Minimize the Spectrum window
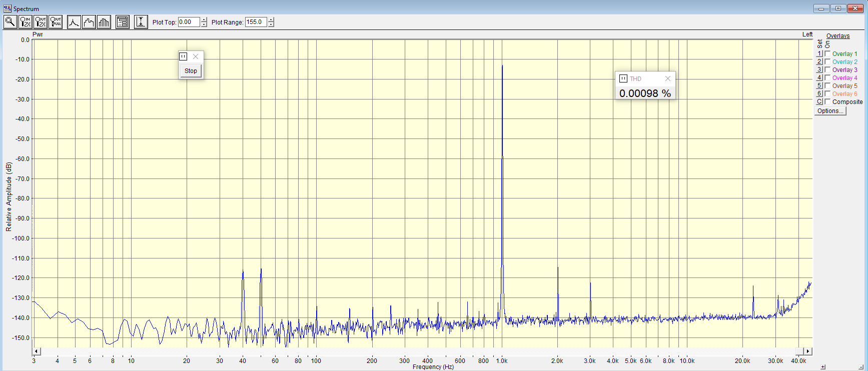This screenshot has width=868, height=371. pyautogui.click(x=821, y=8)
